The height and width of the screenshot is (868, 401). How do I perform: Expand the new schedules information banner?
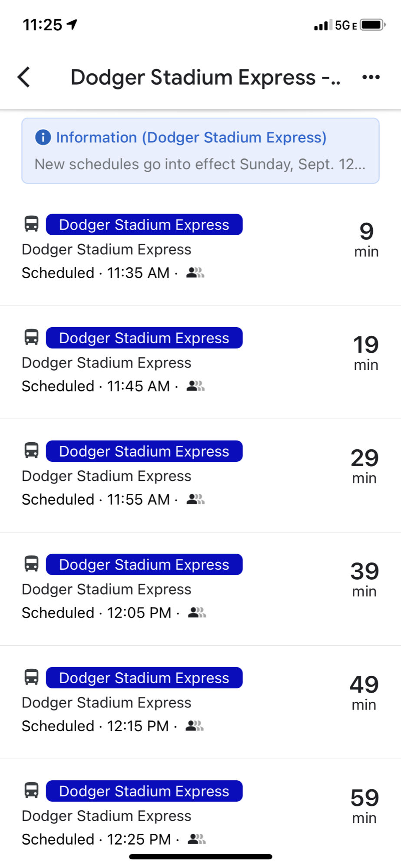[200, 164]
